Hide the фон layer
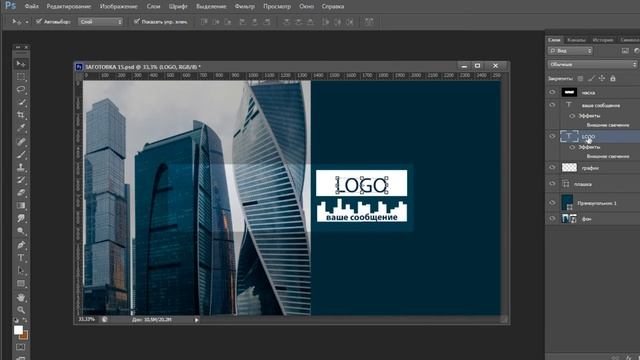The height and width of the screenshot is (360, 640). click(552, 219)
